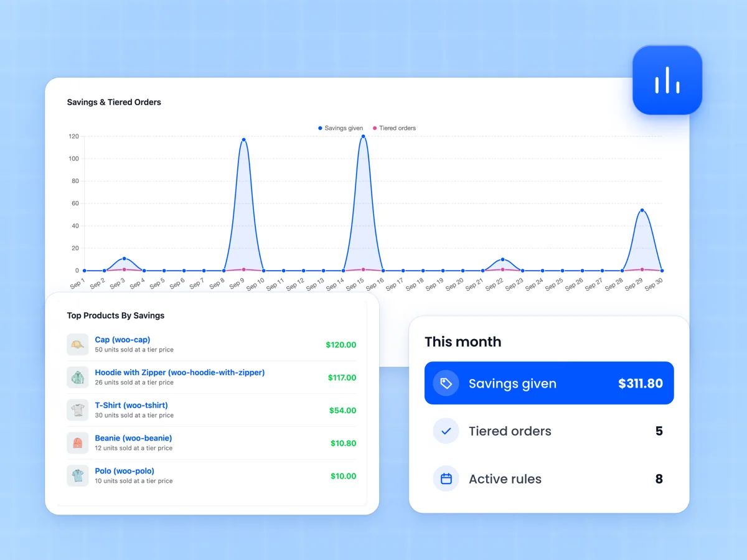Screen dimensions: 747x560
Task: Click the Sep 29 savings peak point
Action: [642, 210]
